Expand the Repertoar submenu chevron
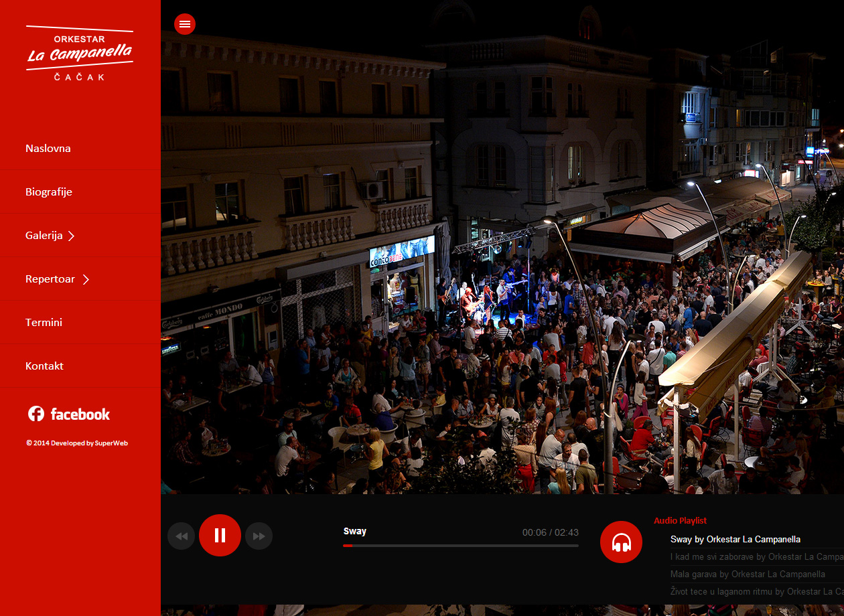 [x=86, y=279]
